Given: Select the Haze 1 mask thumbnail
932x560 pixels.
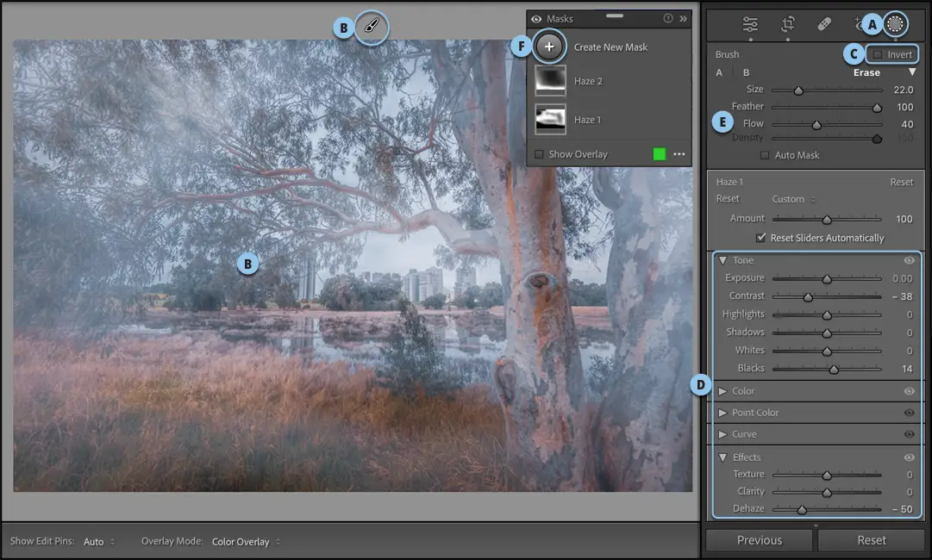Looking at the screenshot, I should pyautogui.click(x=550, y=120).
